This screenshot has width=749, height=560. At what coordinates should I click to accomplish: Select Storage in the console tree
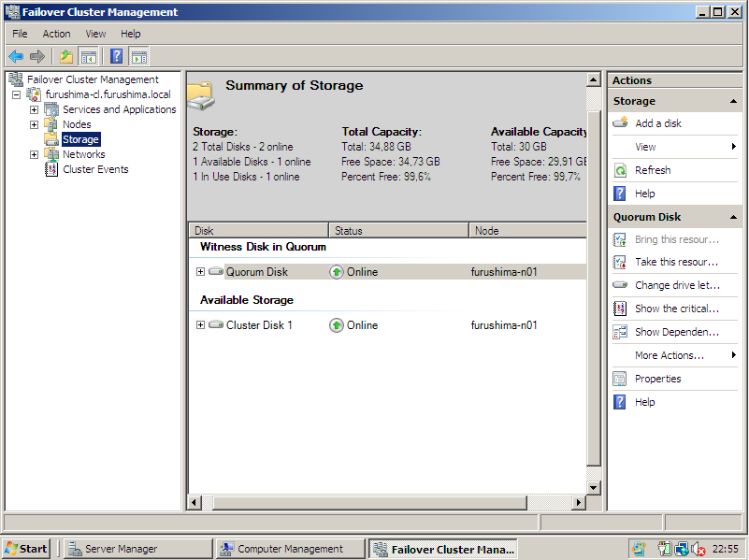pyautogui.click(x=80, y=139)
